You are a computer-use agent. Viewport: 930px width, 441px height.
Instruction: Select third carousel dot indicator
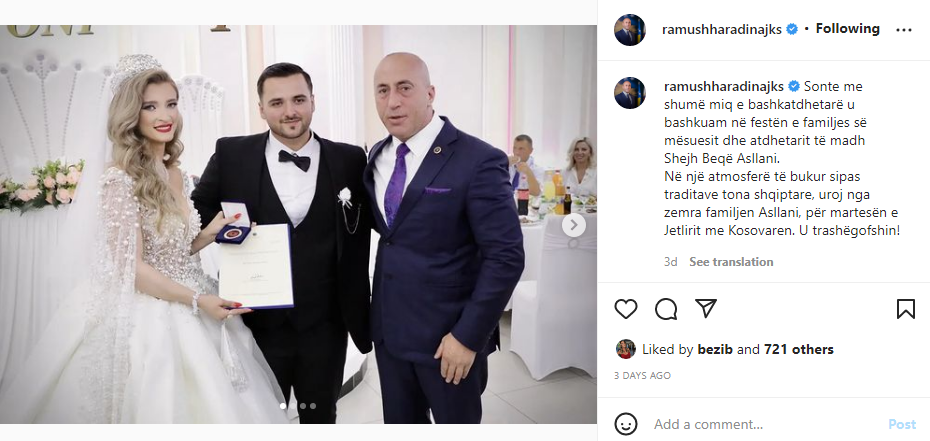313,406
